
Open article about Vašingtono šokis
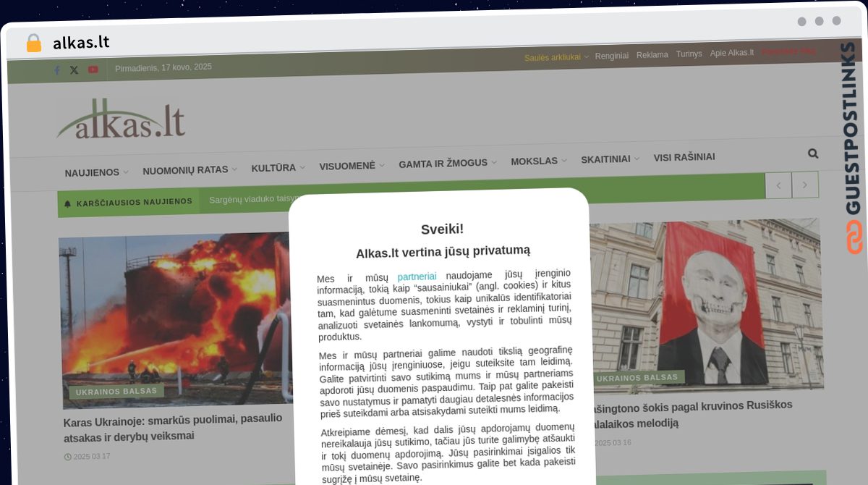click(692, 414)
